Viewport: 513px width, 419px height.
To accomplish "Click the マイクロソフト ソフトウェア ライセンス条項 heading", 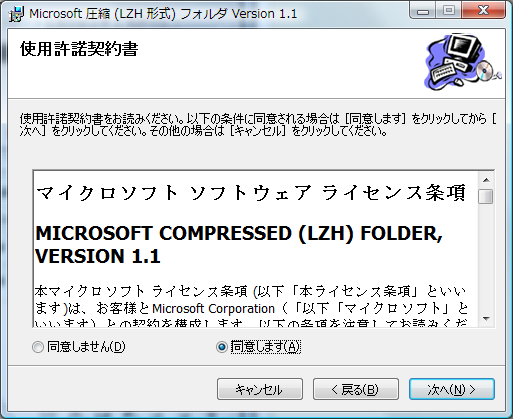I will click(x=251, y=193).
